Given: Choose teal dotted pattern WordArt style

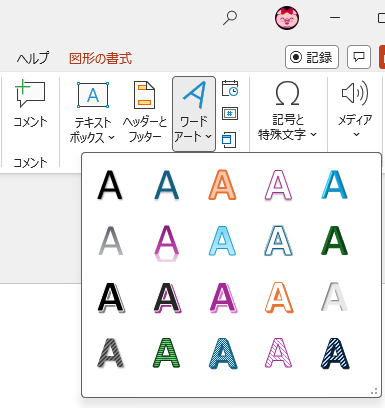Looking at the screenshot, I should tap(223, 353).
